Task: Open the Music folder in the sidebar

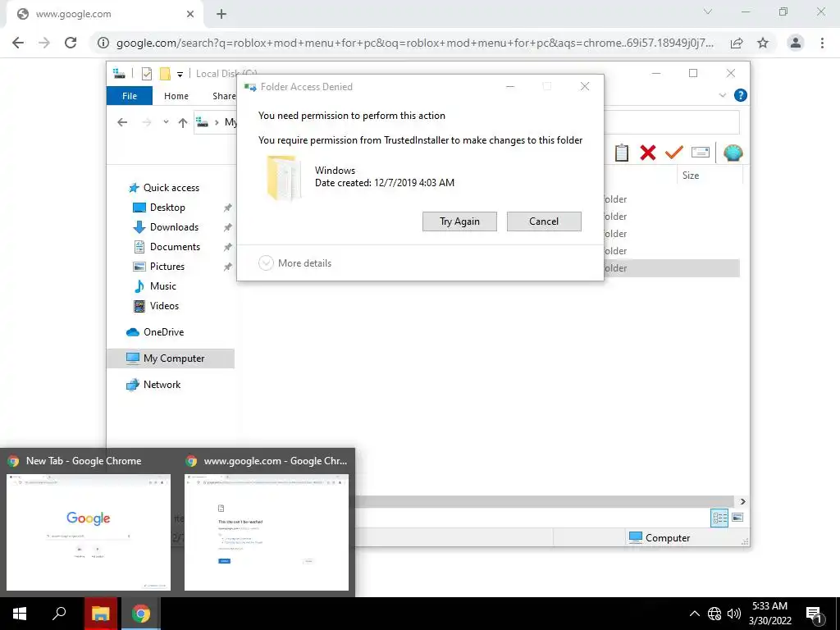Action: [x=155, y=286]
